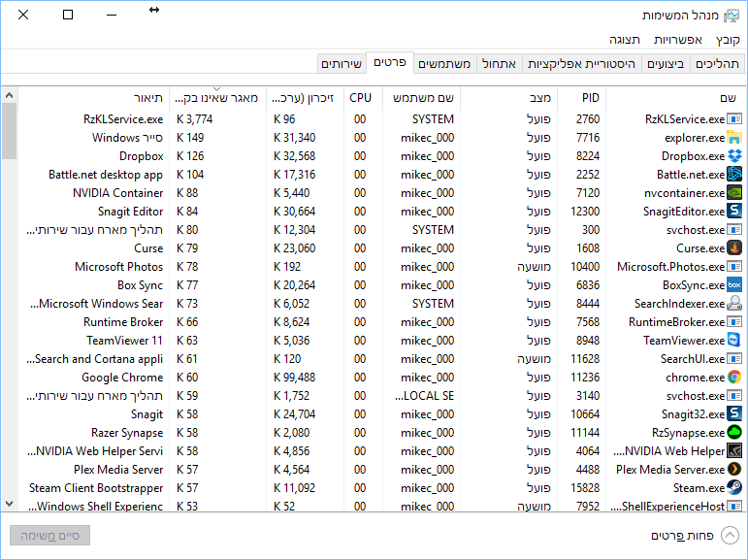Click the NVIDIA Web Helper icon
The height and width of the screenshot is (560, 748).
coord(734,451)
